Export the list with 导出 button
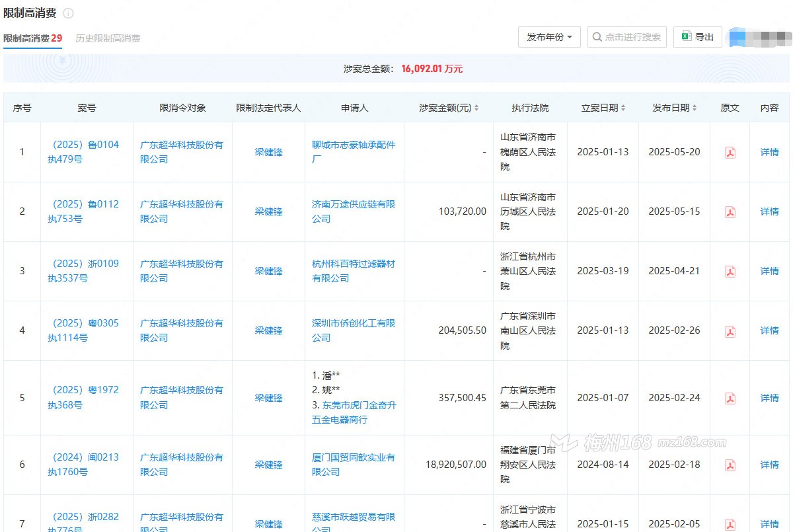Image resolution: width=793 pixels, height=532 pixels. pos(698,37)
